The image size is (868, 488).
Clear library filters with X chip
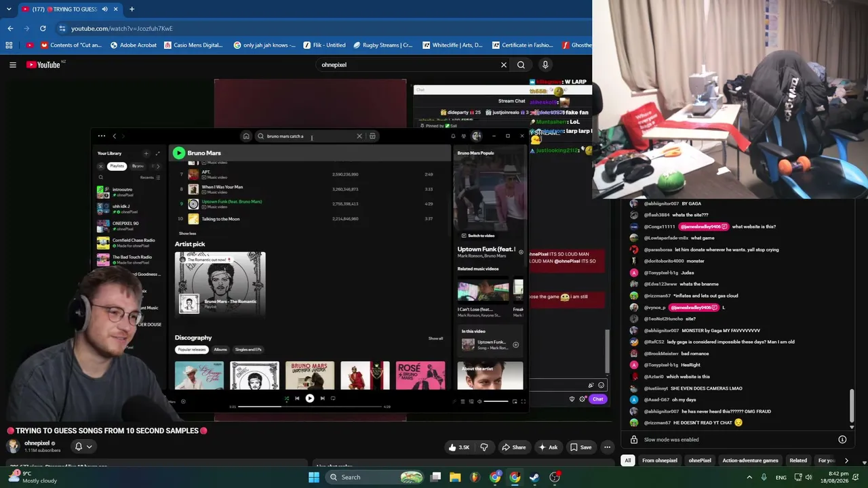pos(101,166)
